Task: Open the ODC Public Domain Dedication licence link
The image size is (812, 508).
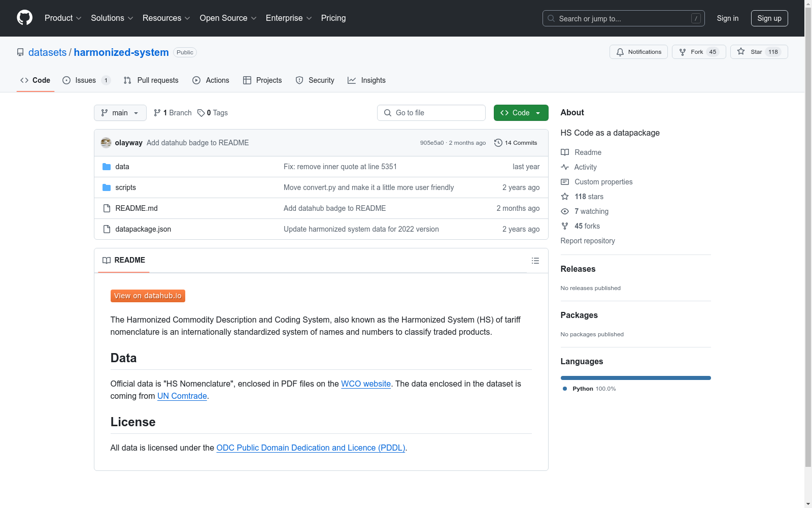Action: (311, 448)
